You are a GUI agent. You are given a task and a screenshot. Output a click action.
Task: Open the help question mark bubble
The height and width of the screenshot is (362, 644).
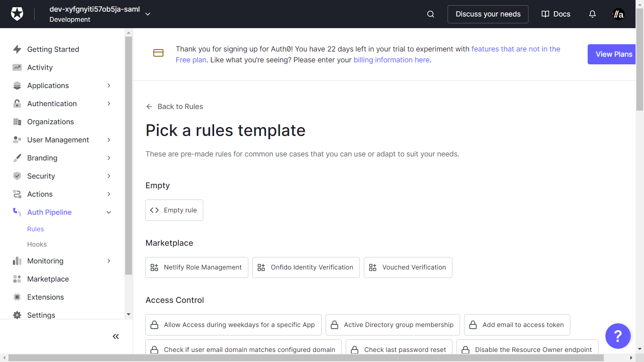click(617, 336)
